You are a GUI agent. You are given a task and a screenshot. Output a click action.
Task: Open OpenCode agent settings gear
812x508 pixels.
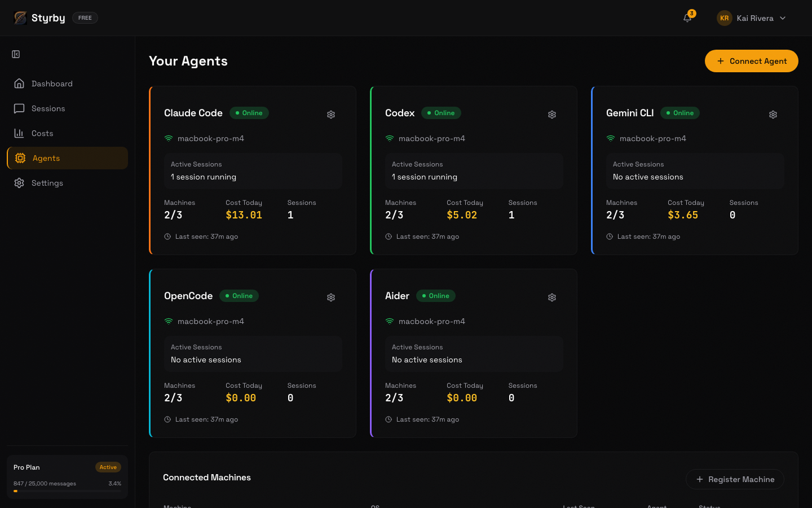(x=331, y=297)
